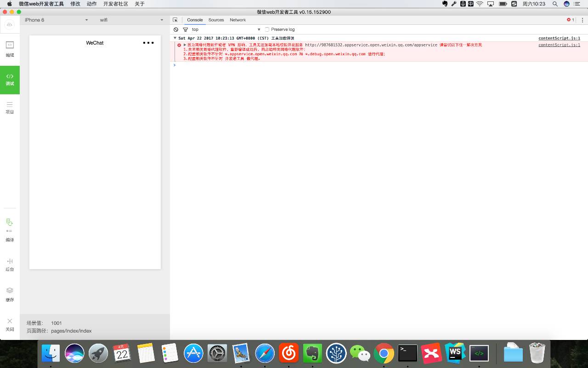Open the 微信web开发者工具 app menu
Screen dimensions: 588x368
[x=41, y=4]
